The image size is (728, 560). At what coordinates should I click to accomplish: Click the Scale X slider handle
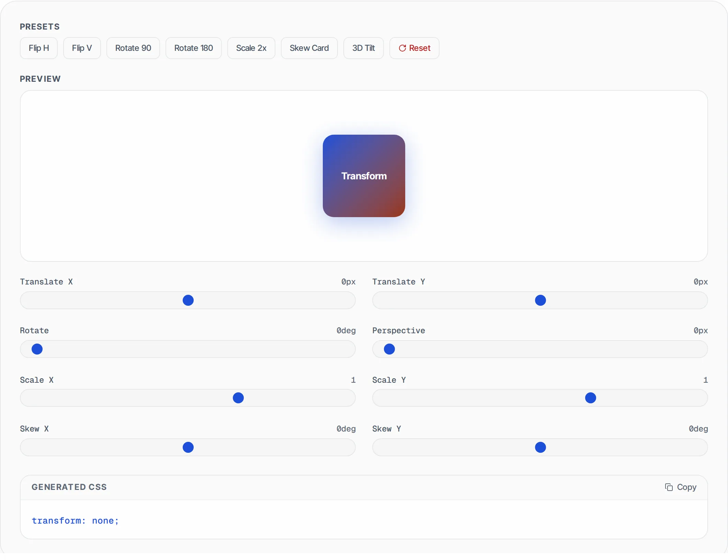click(x=238, y=398)
